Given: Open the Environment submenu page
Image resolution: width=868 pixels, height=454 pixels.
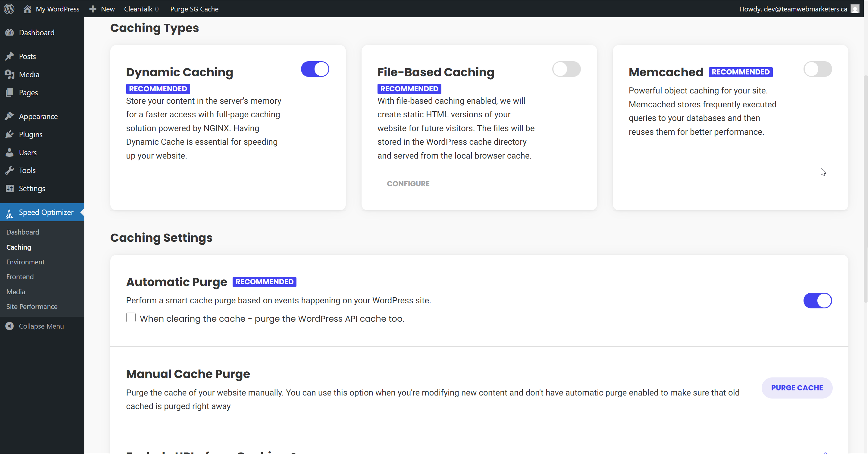Looking at the screenshot, I should [x=25, y=262].
